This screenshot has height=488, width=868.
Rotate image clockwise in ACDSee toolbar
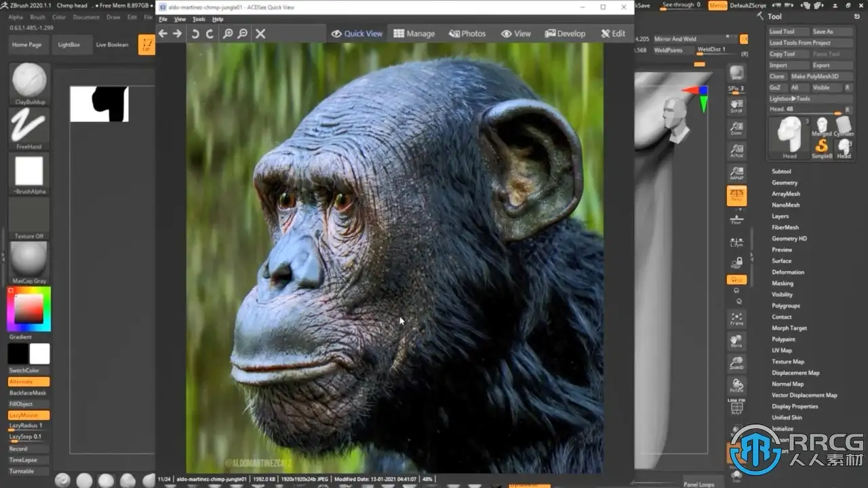click(x=210, y=34)
